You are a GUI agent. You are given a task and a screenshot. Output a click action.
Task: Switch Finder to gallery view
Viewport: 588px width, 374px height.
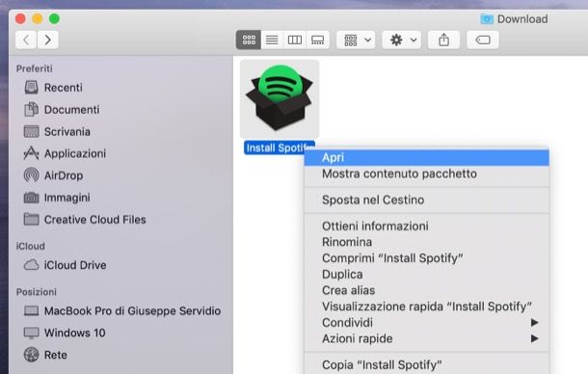click(318, 40)
